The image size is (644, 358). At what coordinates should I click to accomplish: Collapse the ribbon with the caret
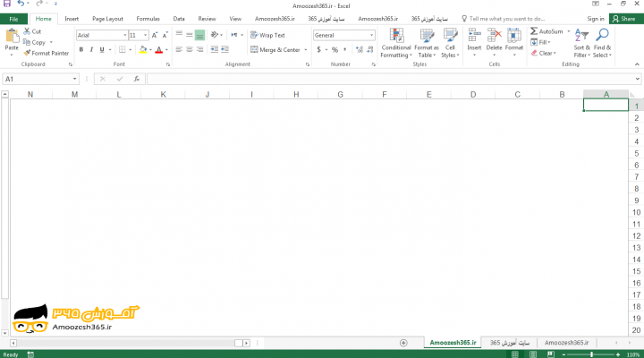point(637,64)
